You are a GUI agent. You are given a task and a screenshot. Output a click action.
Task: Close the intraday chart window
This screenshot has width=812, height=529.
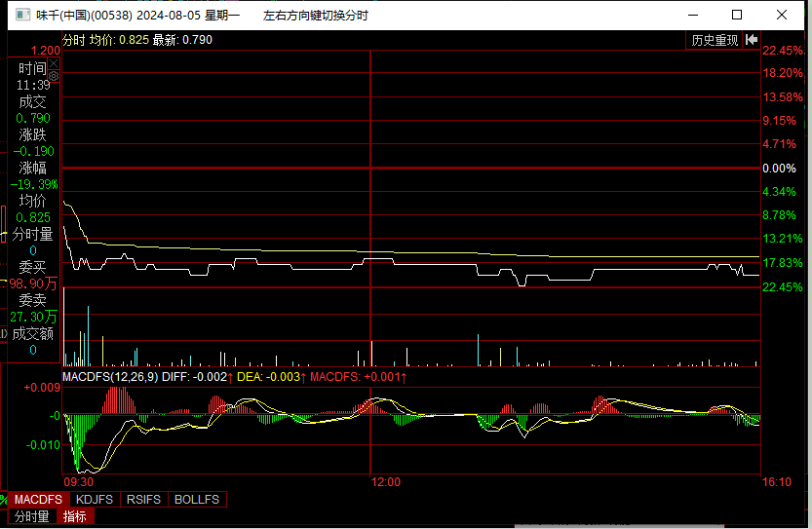click(x=782, y=15)
